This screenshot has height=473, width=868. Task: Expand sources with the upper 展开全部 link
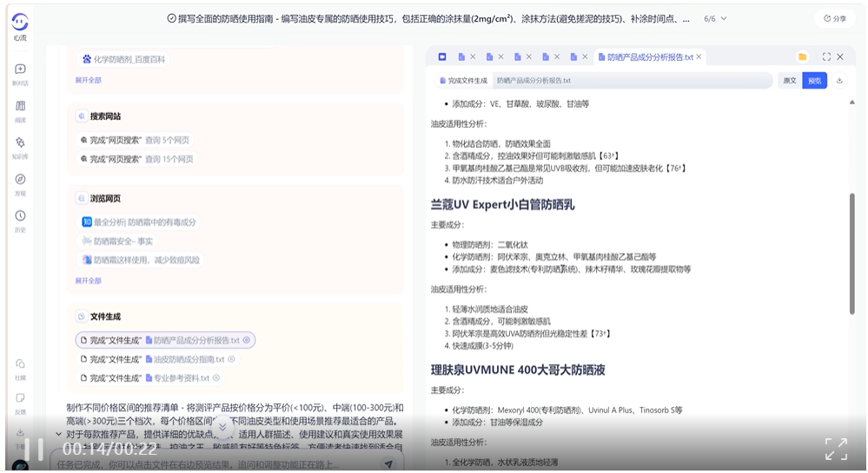point(89,80)
